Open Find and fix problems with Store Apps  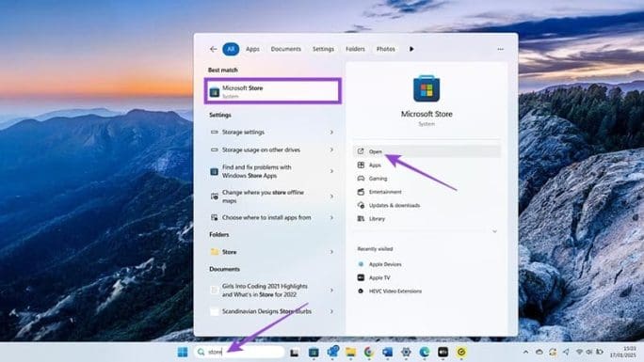(271, 171)
